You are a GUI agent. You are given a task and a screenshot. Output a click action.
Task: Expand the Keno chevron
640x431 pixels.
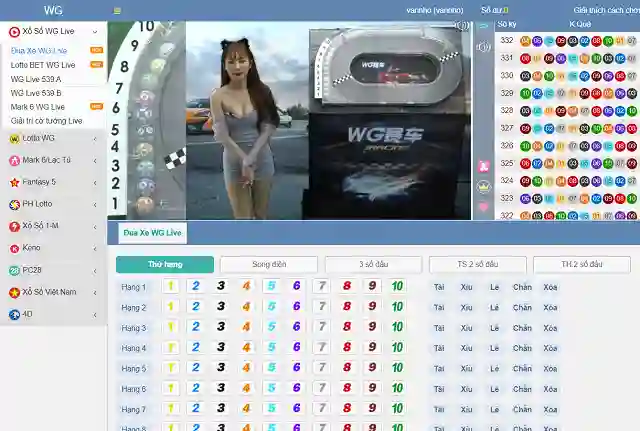point(95,249)
